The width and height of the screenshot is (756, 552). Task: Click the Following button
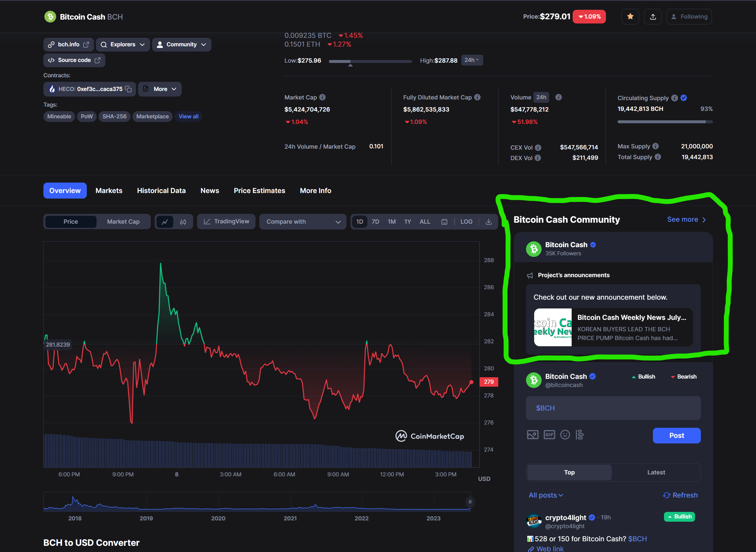(689, 17)
